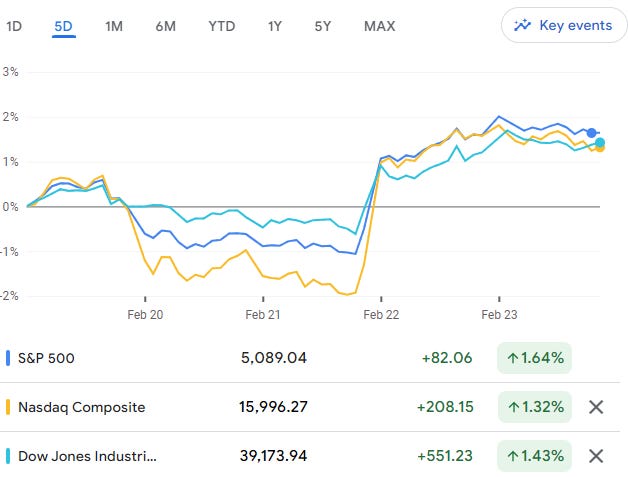The image size is (628, 477).
Task: Click the 0% y-axis label
Action: point(10,207)
